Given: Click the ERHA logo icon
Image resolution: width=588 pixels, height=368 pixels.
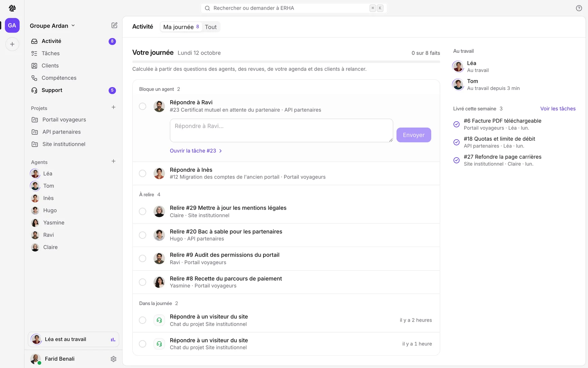Looking at the screenshot, I should coord(12,8).
